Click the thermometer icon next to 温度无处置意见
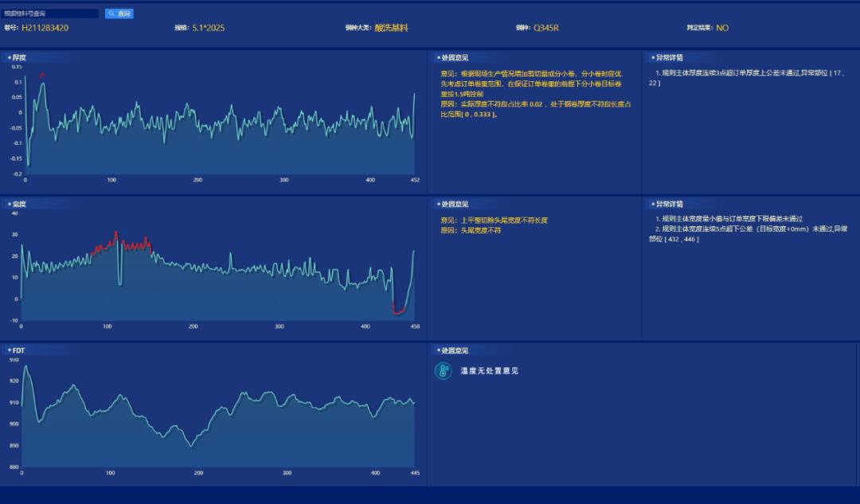This screenshot has width=860, height=504. click(x=444, y=371)
